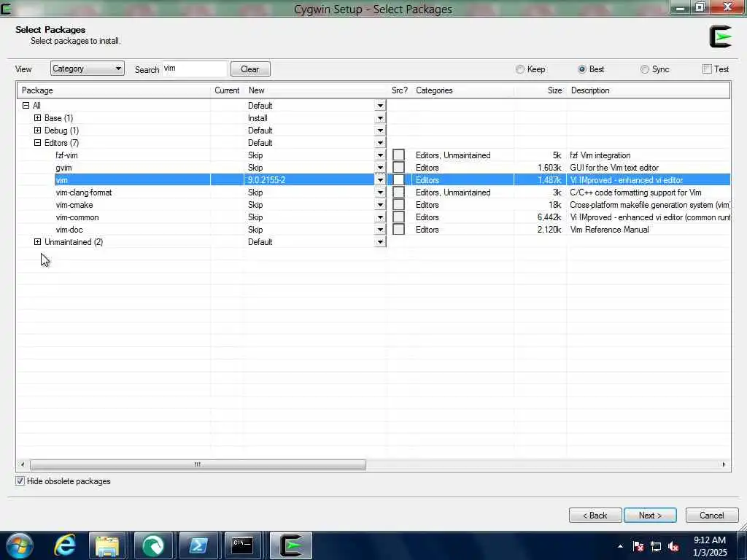Check source box for vim-clang-format
747x560 pixels.
point(398,192)
